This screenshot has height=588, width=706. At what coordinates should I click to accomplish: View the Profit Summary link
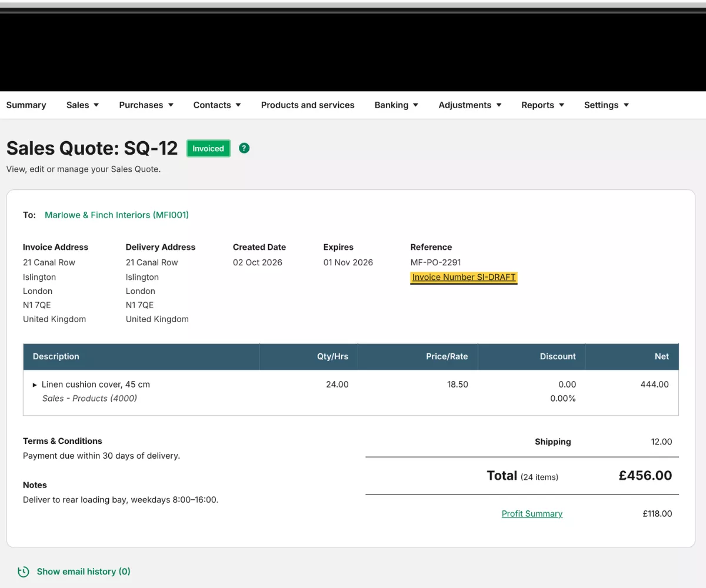point(532,514)
